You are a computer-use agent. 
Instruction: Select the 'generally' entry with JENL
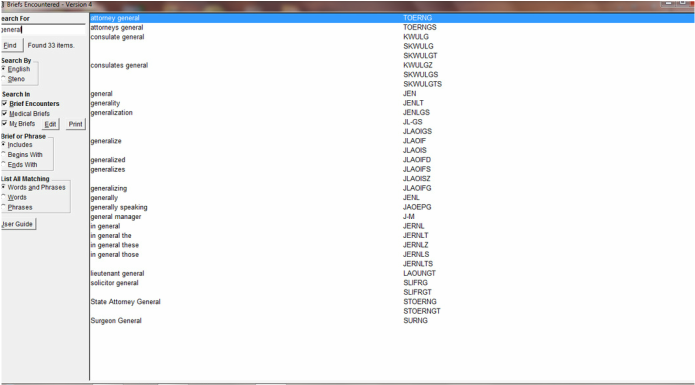(104, 198)
